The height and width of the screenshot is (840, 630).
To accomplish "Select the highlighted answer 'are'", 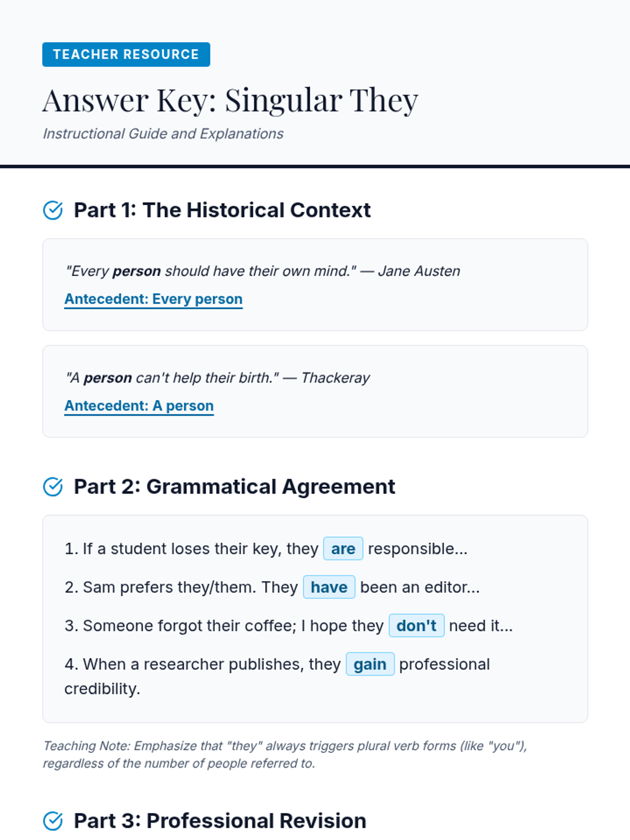I will (343, 549).
